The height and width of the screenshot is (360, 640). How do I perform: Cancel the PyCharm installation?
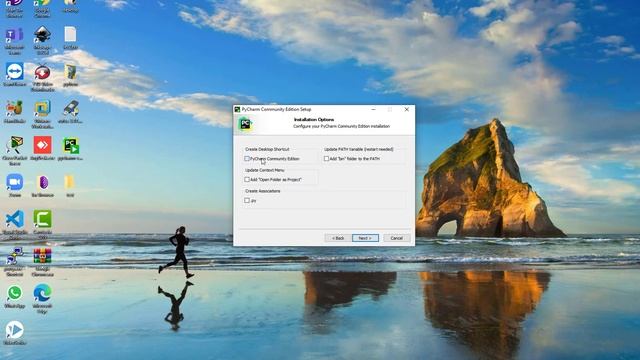point(397,238)
